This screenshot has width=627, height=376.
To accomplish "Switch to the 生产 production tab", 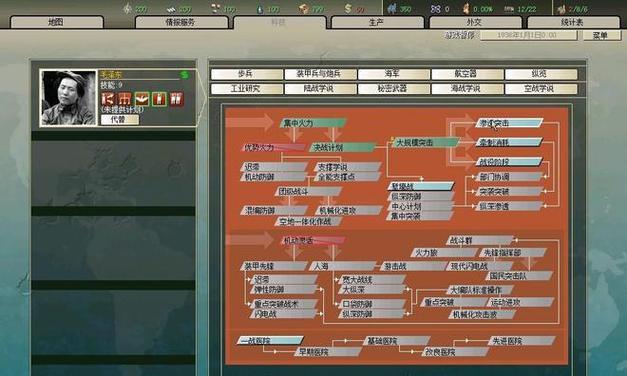I will pyautogui.click(x=377, y=22).
